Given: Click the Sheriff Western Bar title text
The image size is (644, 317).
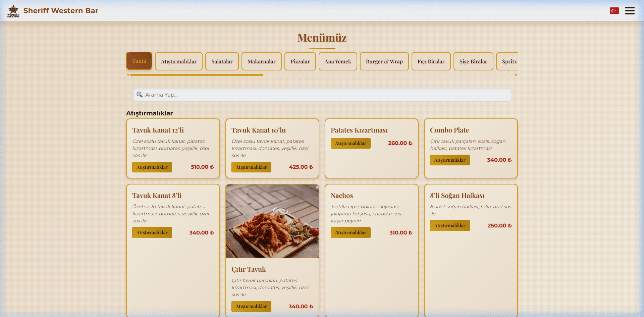Looking at the screenshot, I should pyautogui.click(x=61, y=11).
